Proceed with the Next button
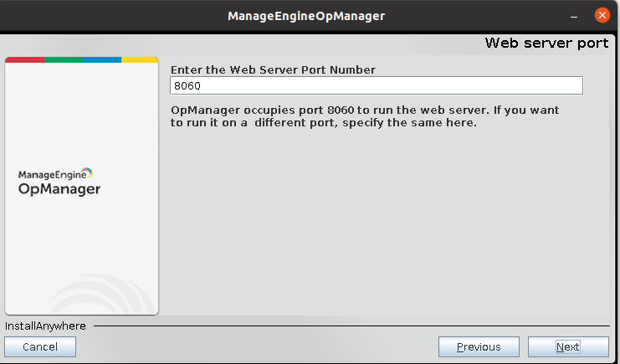 point(568,346)
